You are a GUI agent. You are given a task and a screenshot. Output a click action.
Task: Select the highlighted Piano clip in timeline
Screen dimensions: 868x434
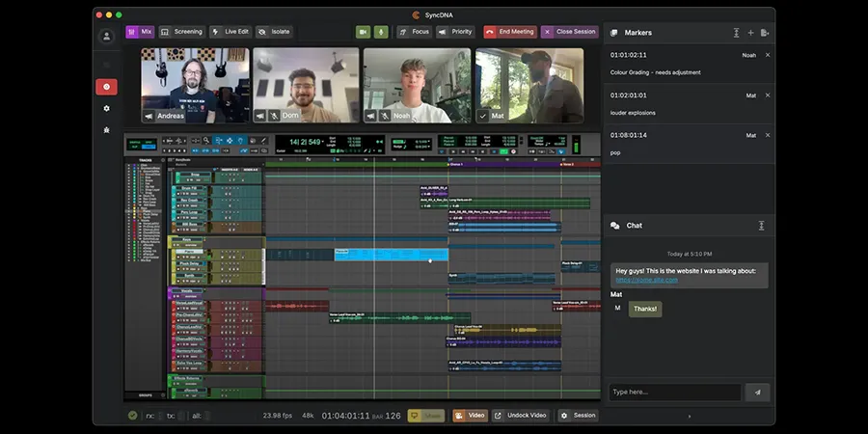pos(391,255)
